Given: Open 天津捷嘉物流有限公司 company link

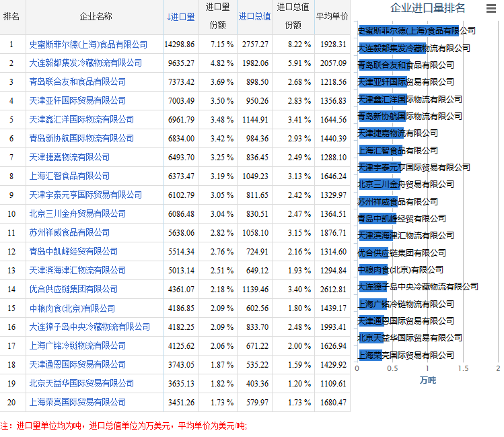Looking at the screenshot, I should tap(69, 158).
